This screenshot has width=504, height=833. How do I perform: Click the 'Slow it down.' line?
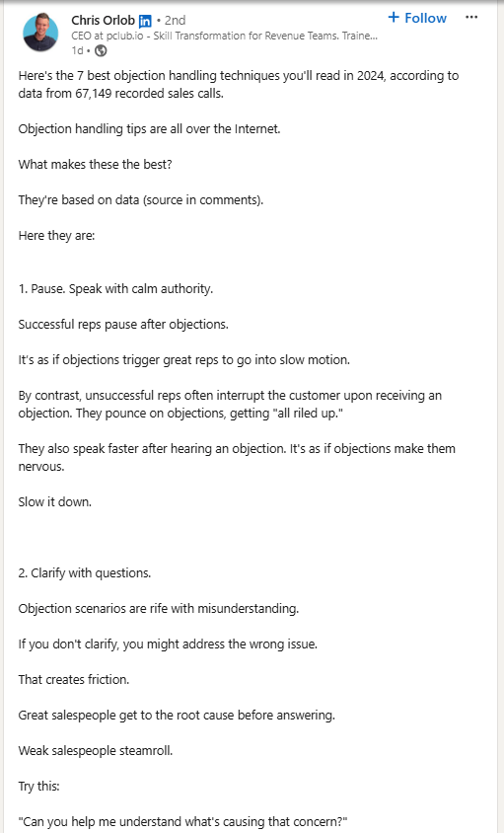click(54, 501)
